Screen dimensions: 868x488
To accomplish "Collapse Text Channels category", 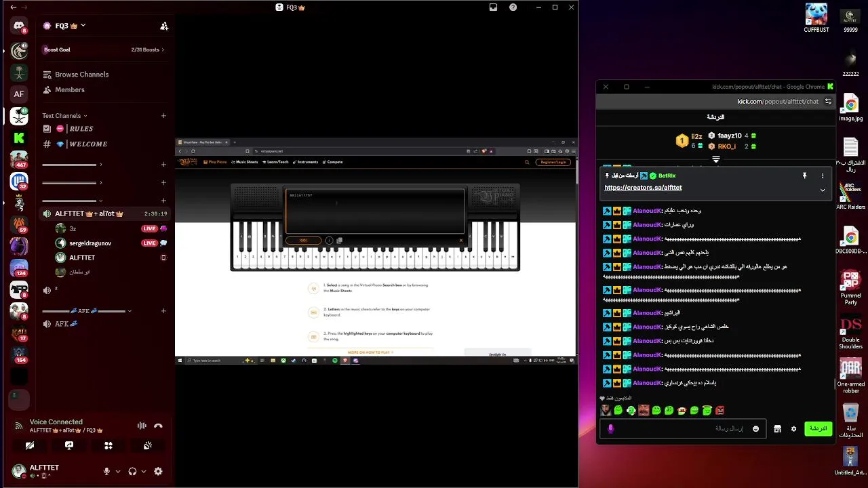I will click(x=64, y=116).
